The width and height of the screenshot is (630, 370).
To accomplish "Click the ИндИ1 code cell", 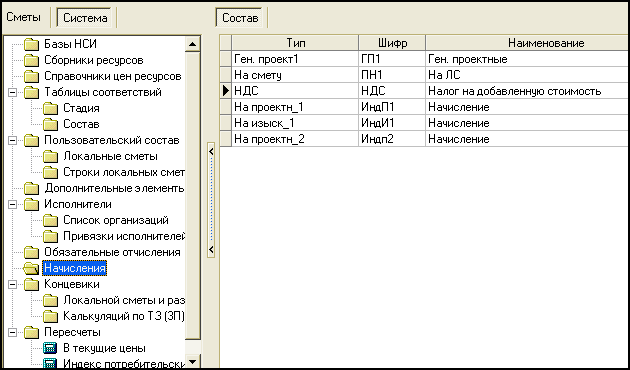I will [392, 123].
